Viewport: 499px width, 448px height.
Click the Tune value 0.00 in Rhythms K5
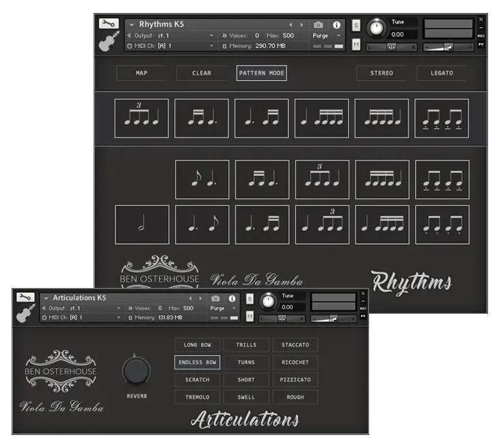(397, 34)
